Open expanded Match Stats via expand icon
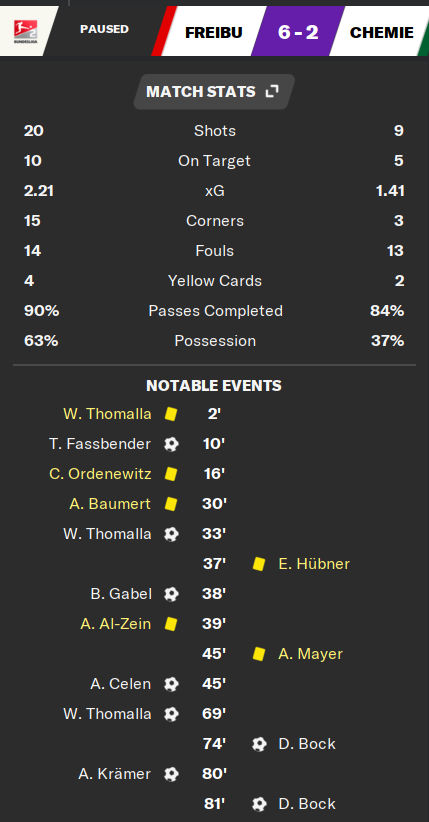The image size is (429, 822). pyautogui.click(x=272, y=92)
